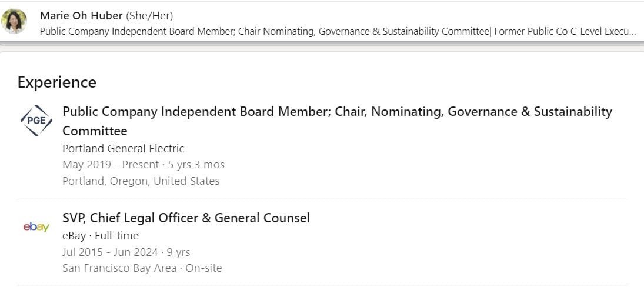Click the eBay company name text

pyautogui.click(x=74, y=236)
